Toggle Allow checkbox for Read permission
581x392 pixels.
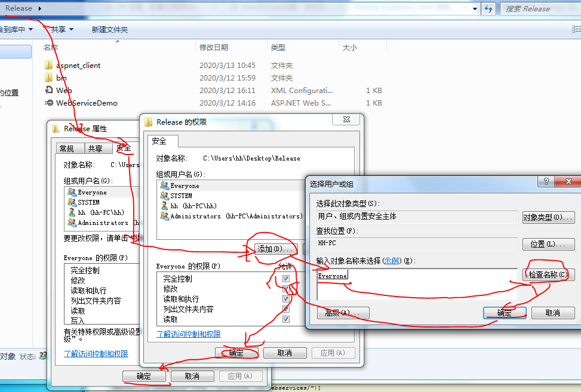[x=285, y=319]
